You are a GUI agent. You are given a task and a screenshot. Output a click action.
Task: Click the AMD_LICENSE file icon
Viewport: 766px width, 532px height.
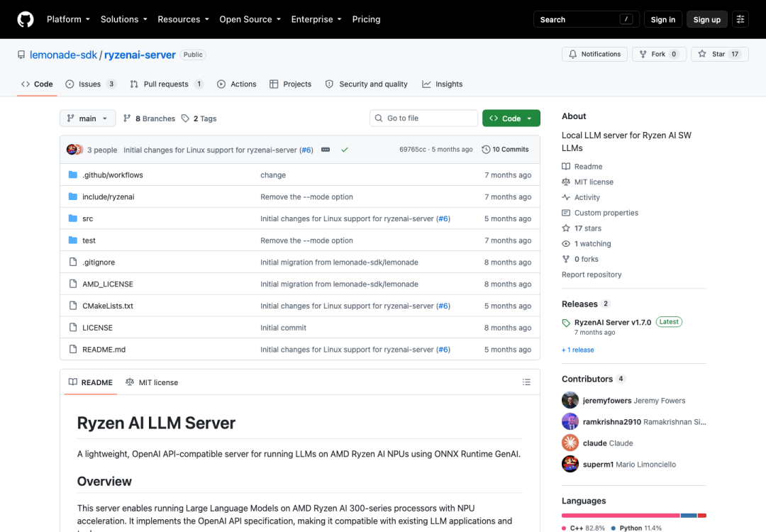(73, 284)
